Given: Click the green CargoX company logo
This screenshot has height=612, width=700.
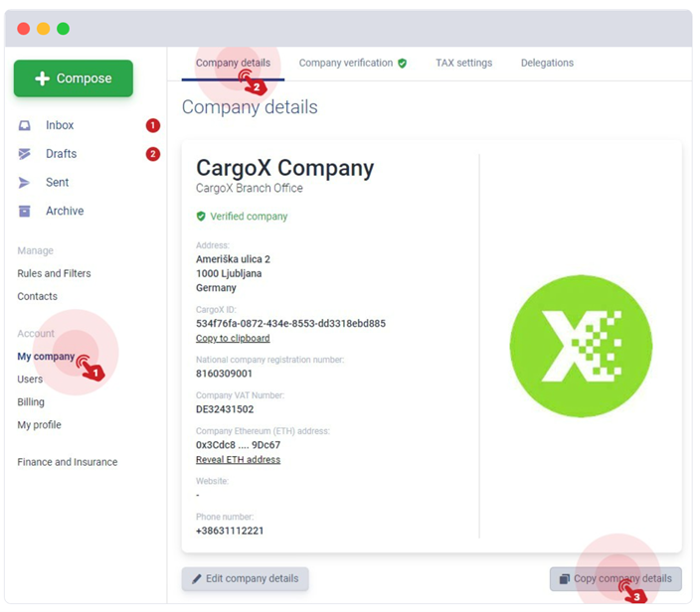Looking at the screenshot, I should point(581,346).
